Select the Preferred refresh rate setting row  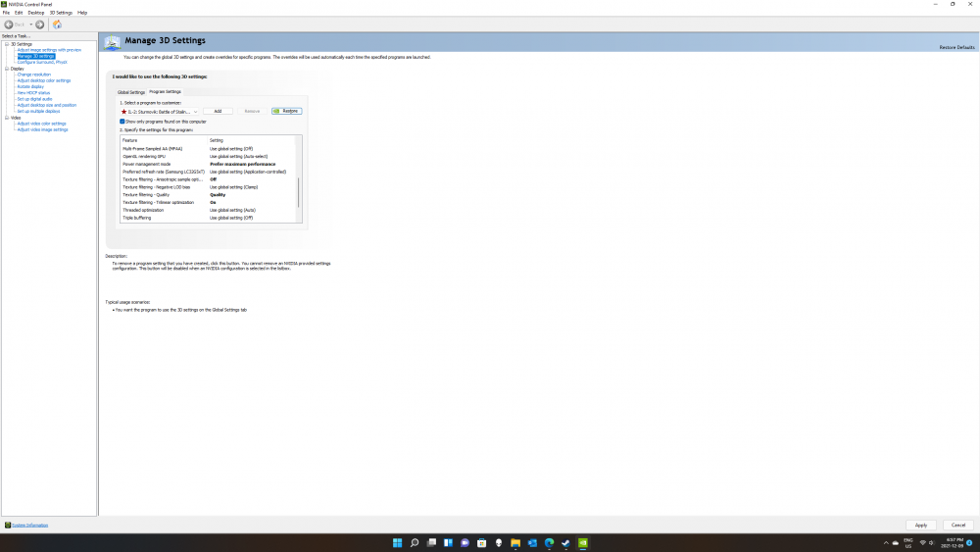tap(207, 172)
